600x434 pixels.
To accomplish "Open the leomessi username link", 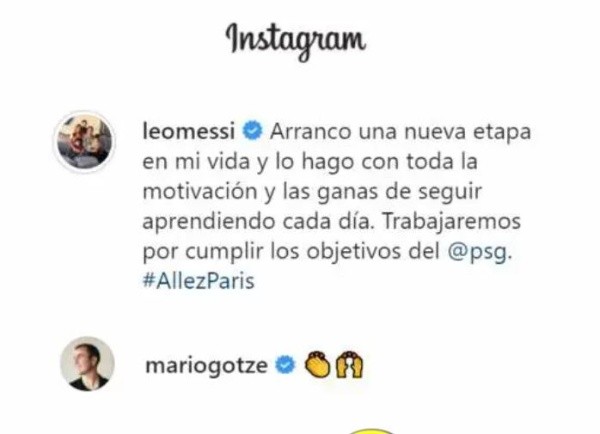I will tap(189, 132).
